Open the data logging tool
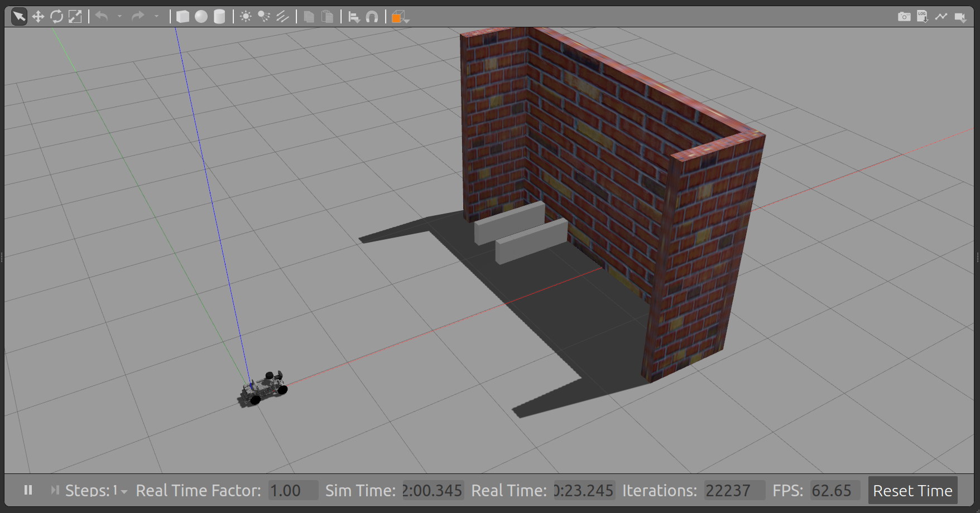 pyautogui.click(x=923, y=17)
